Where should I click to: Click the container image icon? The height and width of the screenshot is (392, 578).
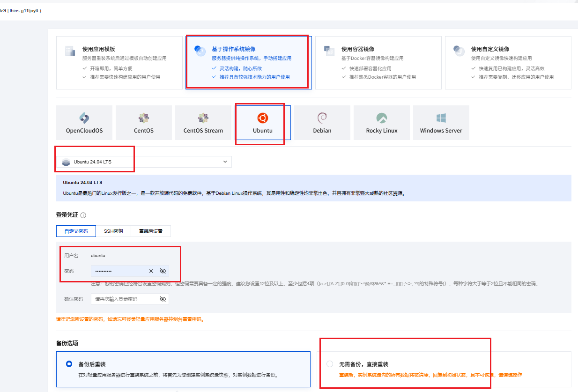tap(329, 51)
